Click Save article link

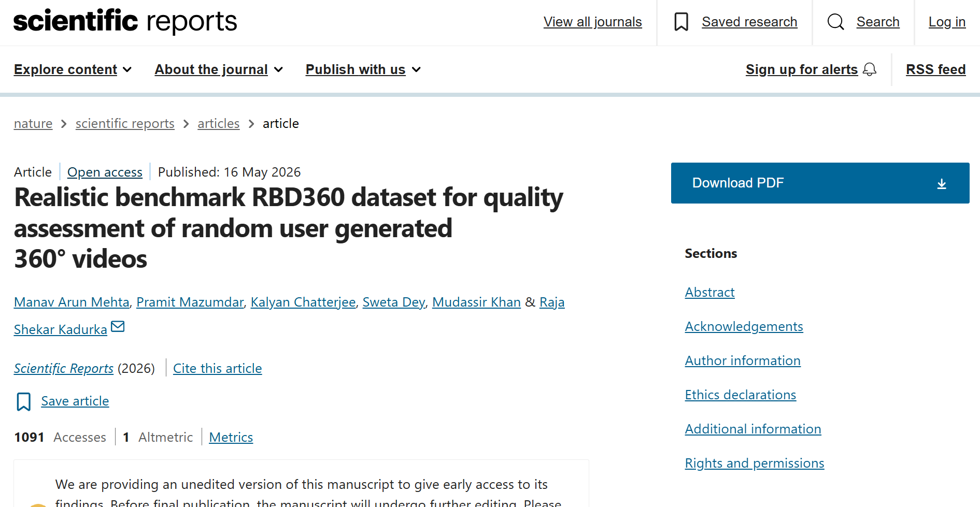[x=75, y=401]
